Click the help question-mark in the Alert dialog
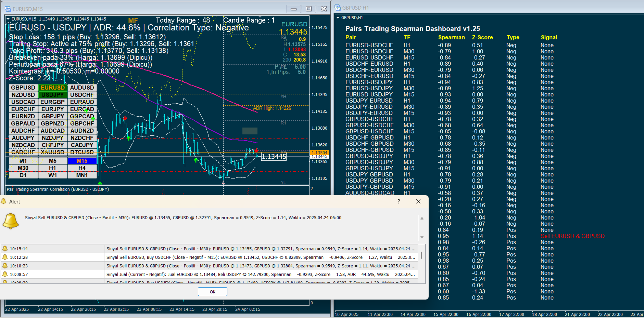 click(398, 202)
